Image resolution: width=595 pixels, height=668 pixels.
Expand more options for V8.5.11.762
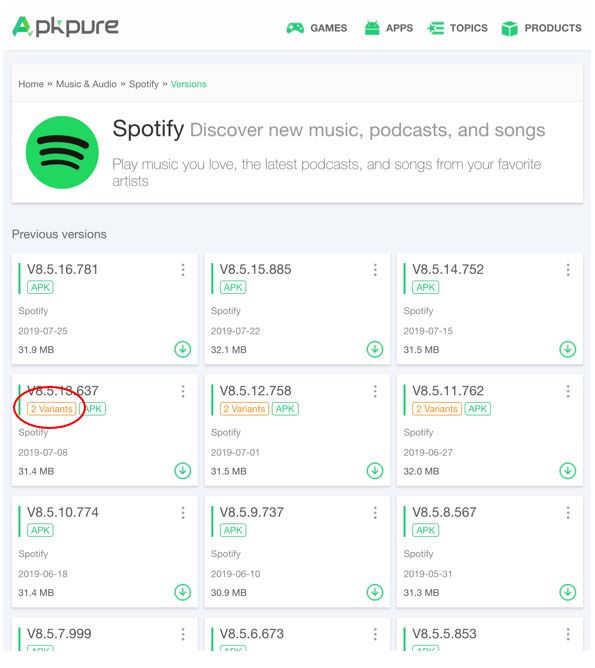(x=568, y=391)
